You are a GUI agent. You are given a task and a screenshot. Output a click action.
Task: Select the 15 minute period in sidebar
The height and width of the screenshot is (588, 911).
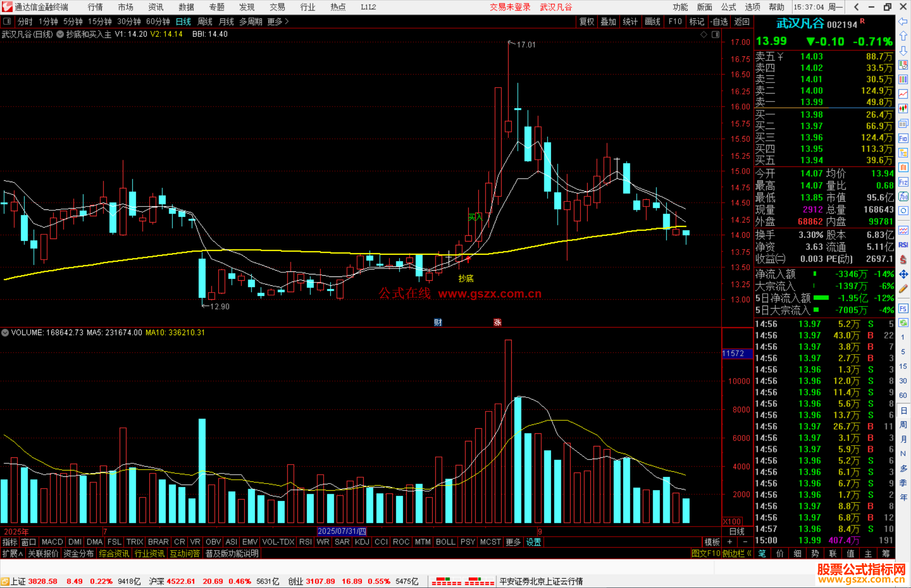point(903,366)
